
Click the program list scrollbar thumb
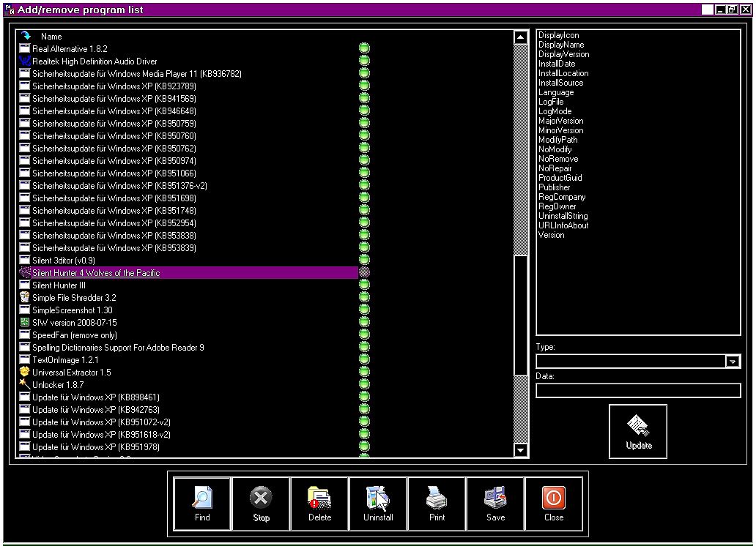coord(521,315)
